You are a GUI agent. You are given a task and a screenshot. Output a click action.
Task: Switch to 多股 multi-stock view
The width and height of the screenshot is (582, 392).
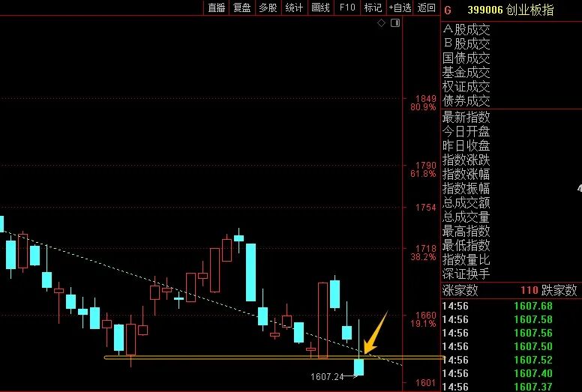(268, 7)
